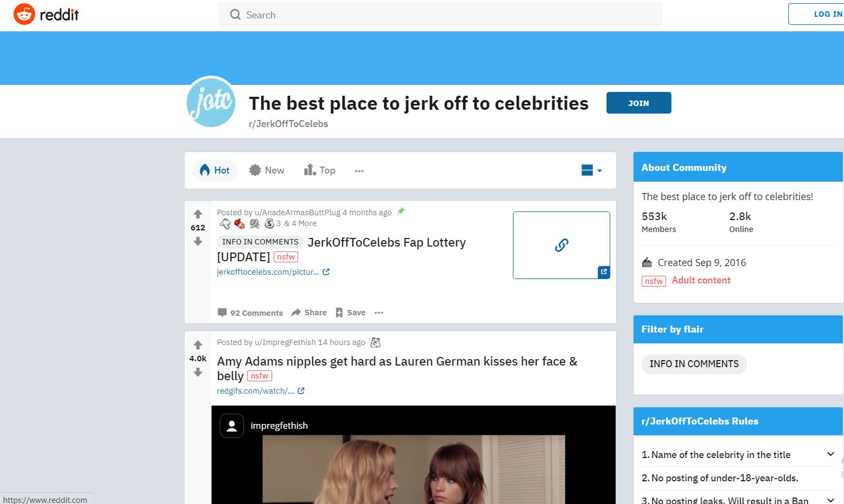844x504 pixels.
Task: Open the redgifs.com/watch external link
Action: [261, 391]
